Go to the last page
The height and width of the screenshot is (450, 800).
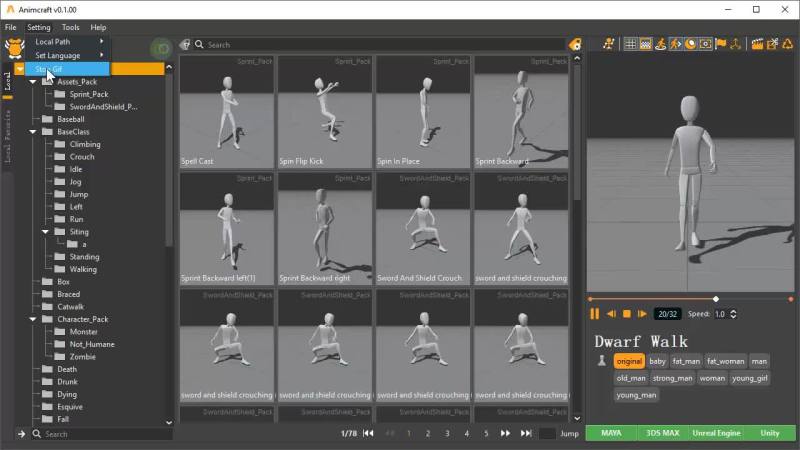[x=526, y=433]
